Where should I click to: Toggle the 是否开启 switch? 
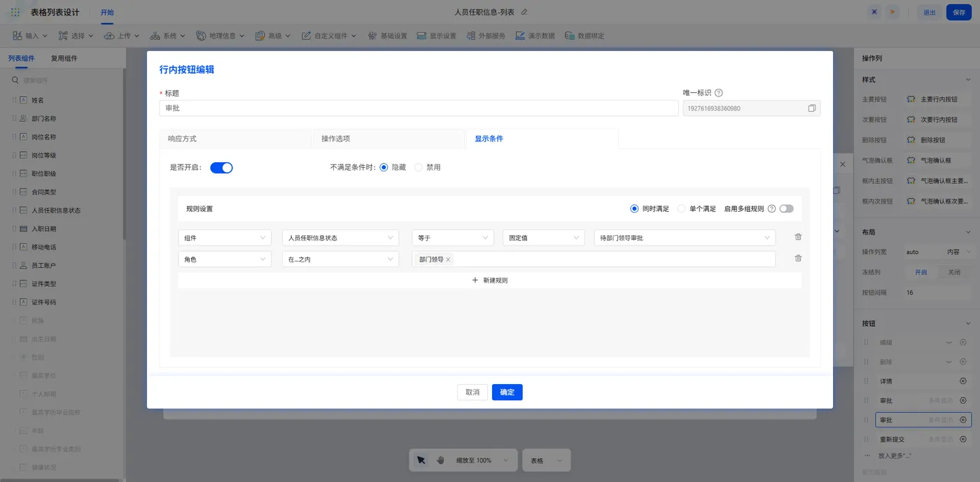[221, 168]
